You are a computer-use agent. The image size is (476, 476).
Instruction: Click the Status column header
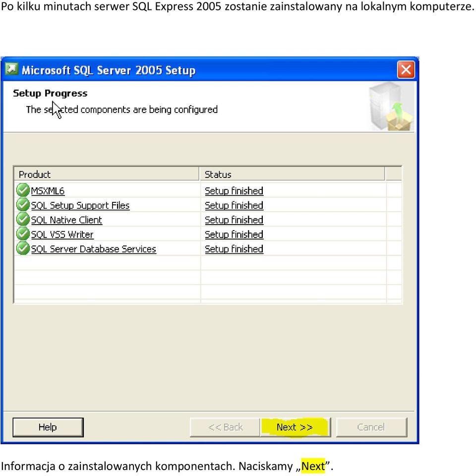292,174
